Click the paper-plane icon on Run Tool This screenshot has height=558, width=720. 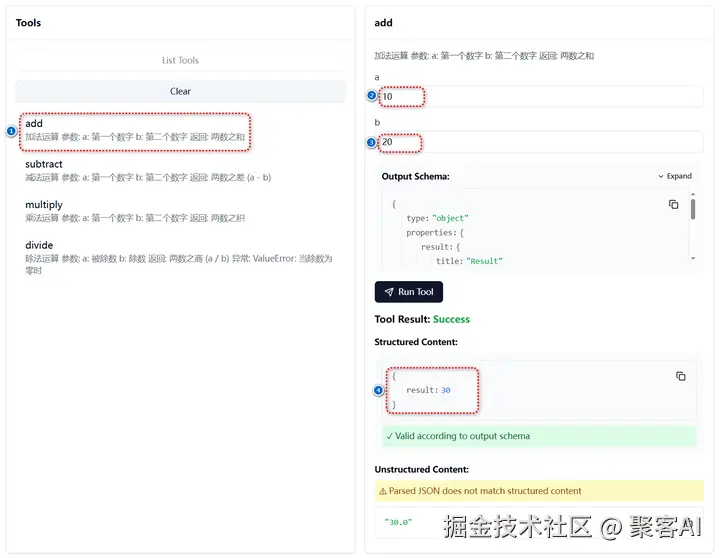point(389,292)
